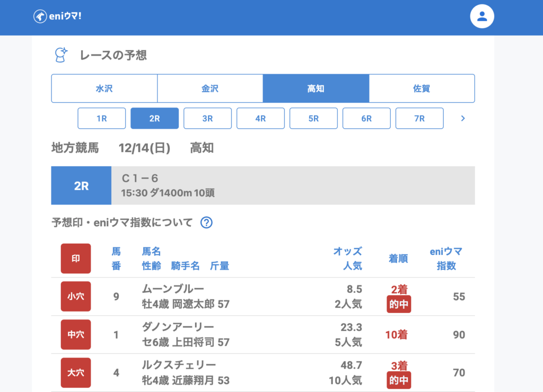The height and width of the screenshot is (392, 543).
Task: Click the 予想印・eniウマ指数について text
Action: click(122, 222)
